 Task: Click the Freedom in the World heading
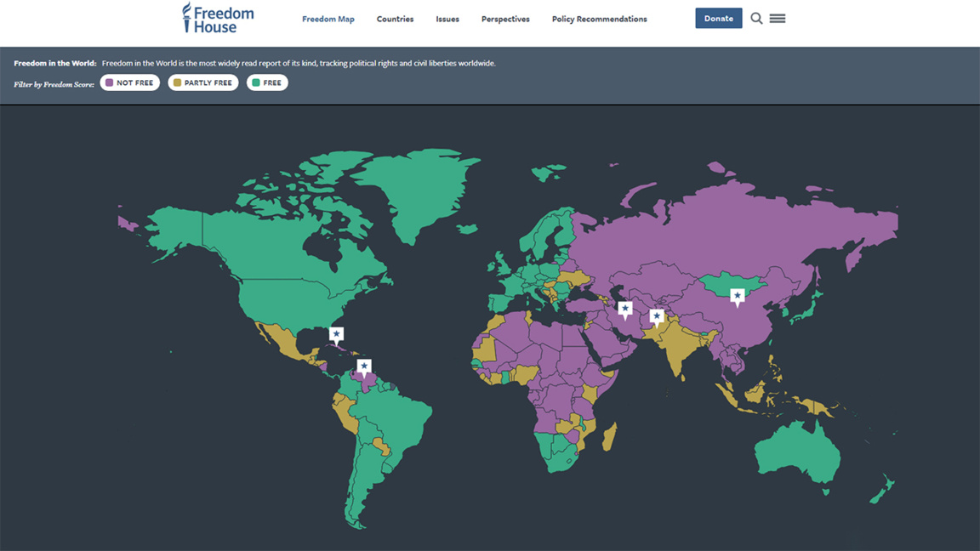(54, 64)
